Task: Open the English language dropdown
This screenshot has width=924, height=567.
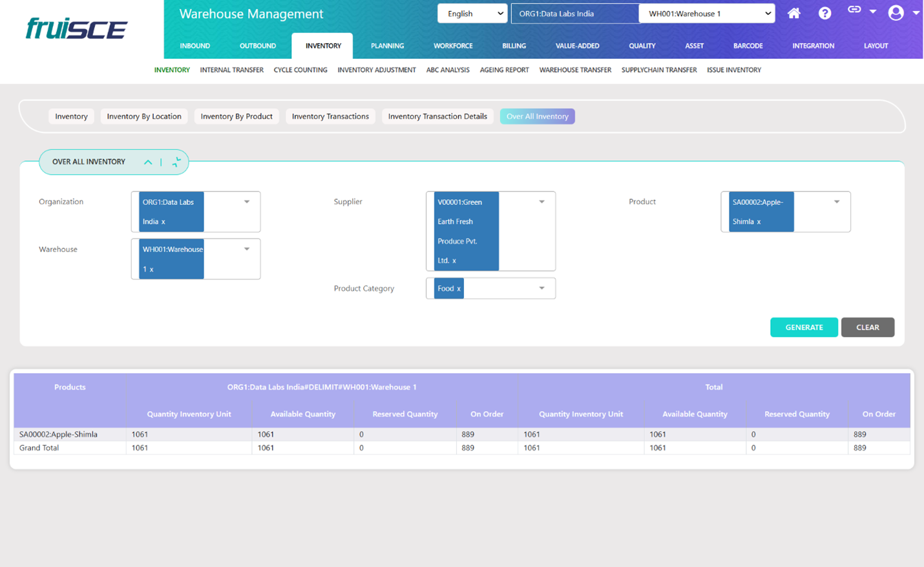Action: point(472,14)
